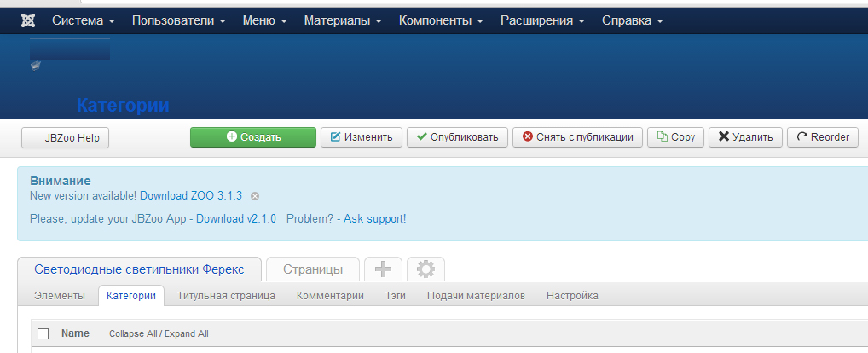Open the gear settings tab icon
Image resolution: width=868 pixels, height=353 pixels.
425,269
